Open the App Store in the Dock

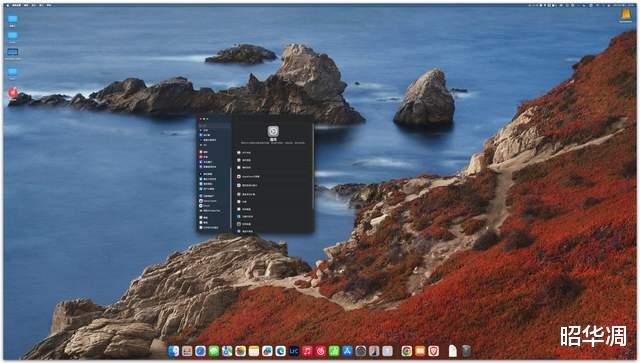(x=347, y=351)
